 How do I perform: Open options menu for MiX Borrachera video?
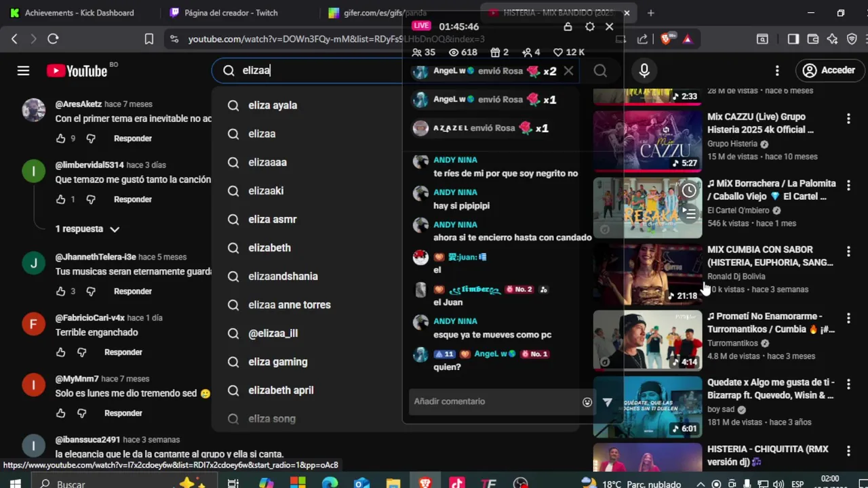848,186
